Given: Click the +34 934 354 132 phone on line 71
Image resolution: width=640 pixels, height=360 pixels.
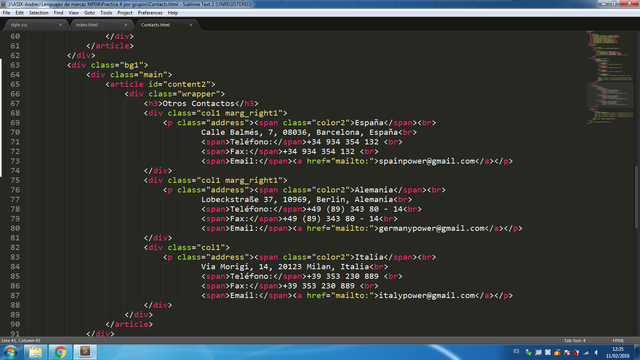Looking at the screenshot, I should [x=342, y=142].
